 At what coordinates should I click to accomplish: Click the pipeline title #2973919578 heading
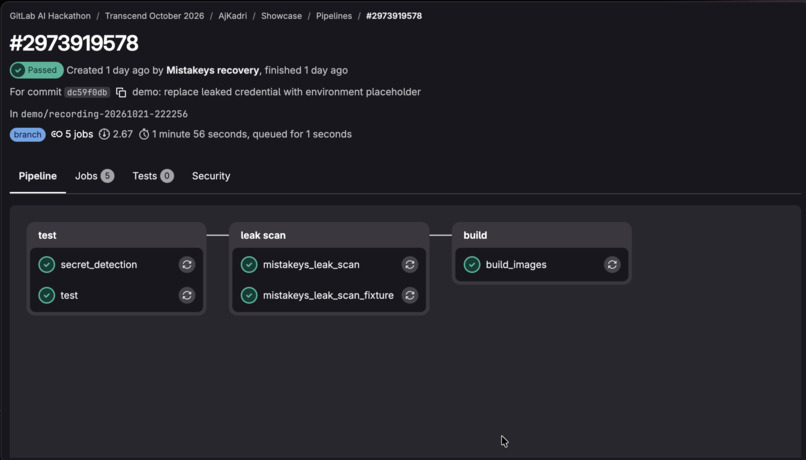(x=74, y=43)
